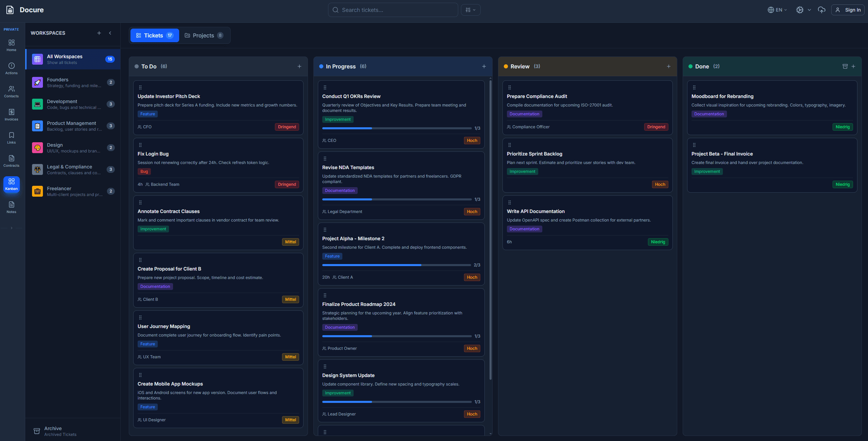
Task: Open the Invoices section in the sidebar
Action: [11, 115]
